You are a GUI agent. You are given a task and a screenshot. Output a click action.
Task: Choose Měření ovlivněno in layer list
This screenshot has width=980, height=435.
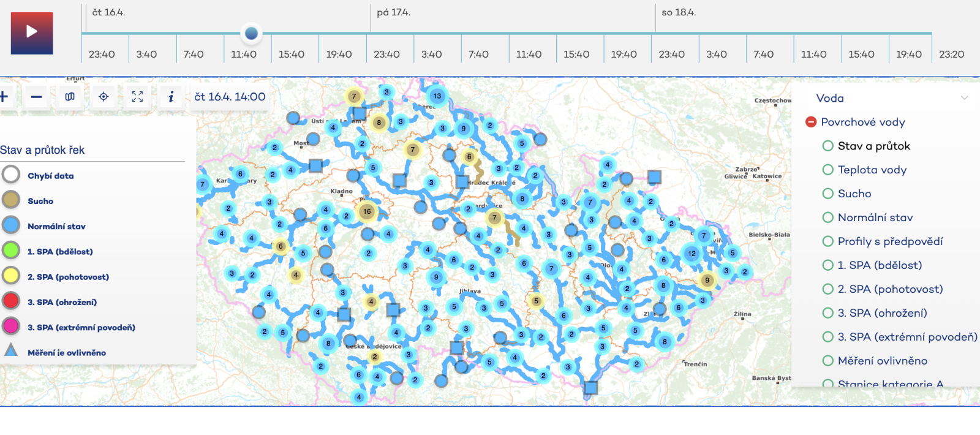coord(828,361)
